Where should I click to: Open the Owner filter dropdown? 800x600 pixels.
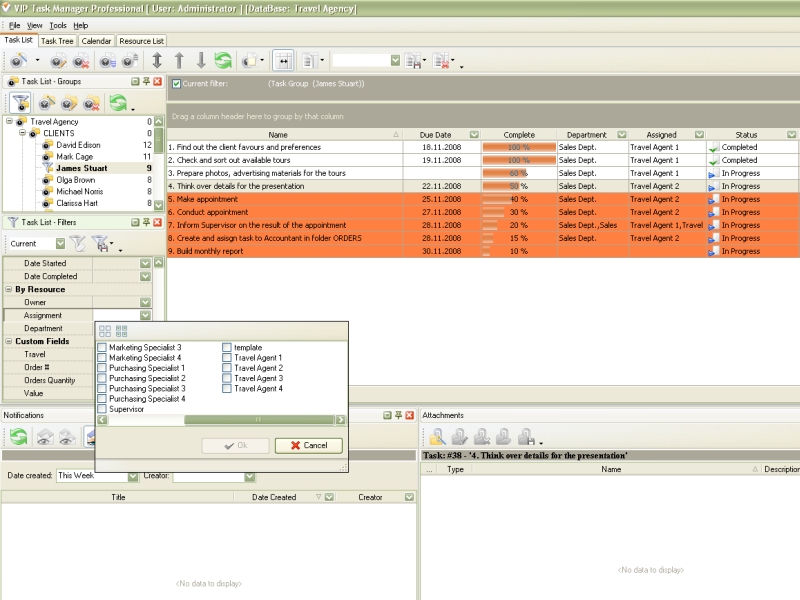point(145,303)
